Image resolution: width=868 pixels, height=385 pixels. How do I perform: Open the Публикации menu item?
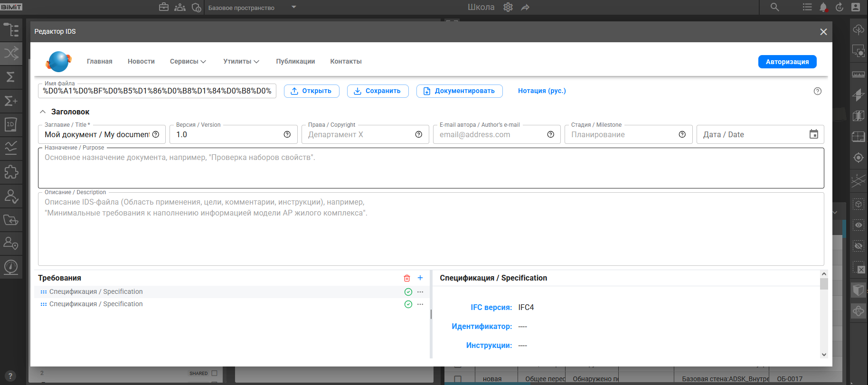point(295,61)
